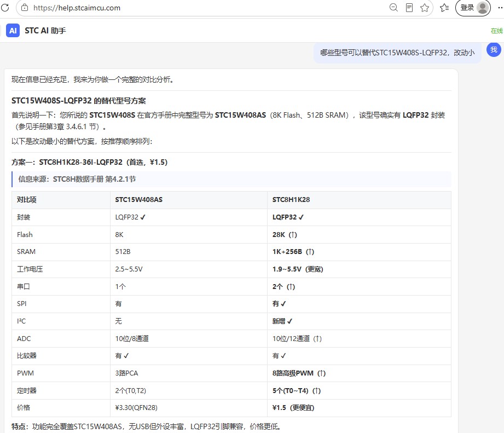Click the 比较器 row label
This screenshot has width=504, height=433.
[x=27, y=356]
